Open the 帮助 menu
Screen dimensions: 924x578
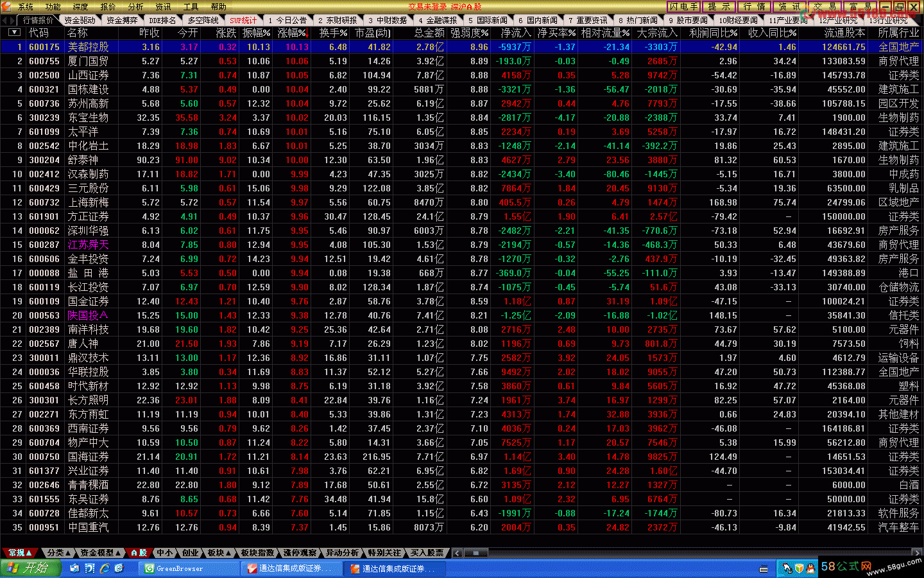click(219, 7)
